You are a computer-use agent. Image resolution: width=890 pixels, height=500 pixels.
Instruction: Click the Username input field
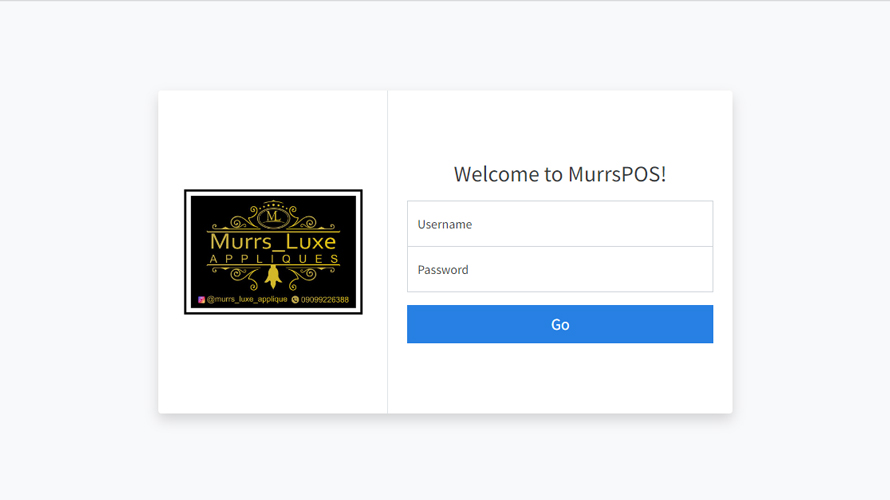560,224
